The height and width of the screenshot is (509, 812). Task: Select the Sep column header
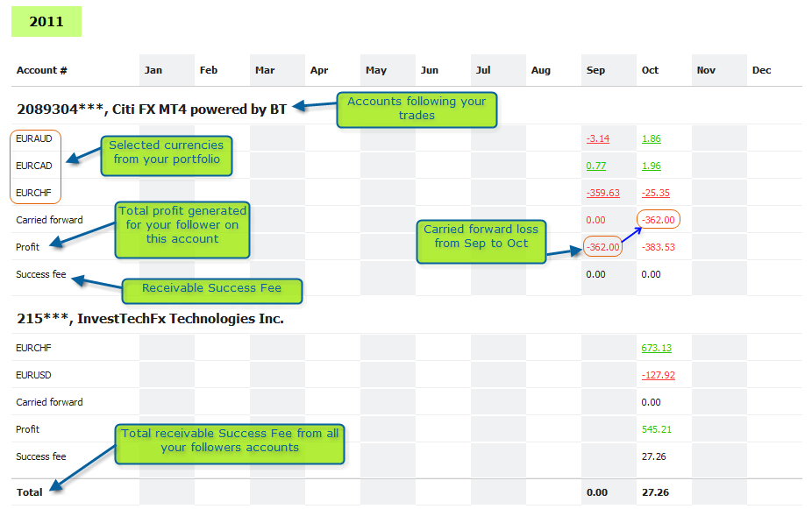(595, 70)
